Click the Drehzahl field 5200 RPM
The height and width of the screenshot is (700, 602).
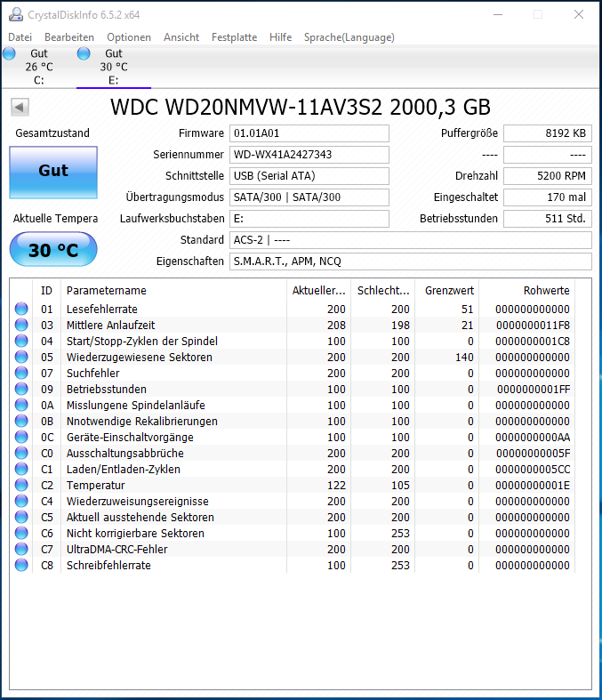(x=548, y=176)
